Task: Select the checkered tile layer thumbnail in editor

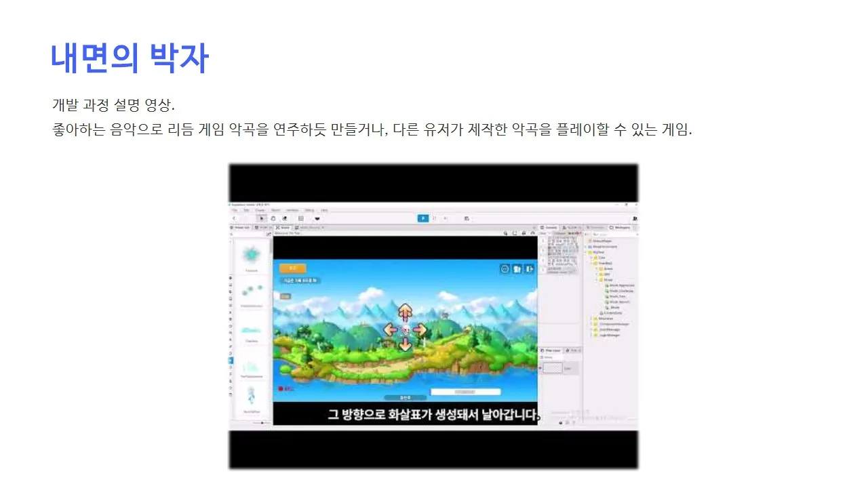Action: click(x=553, y=368)
